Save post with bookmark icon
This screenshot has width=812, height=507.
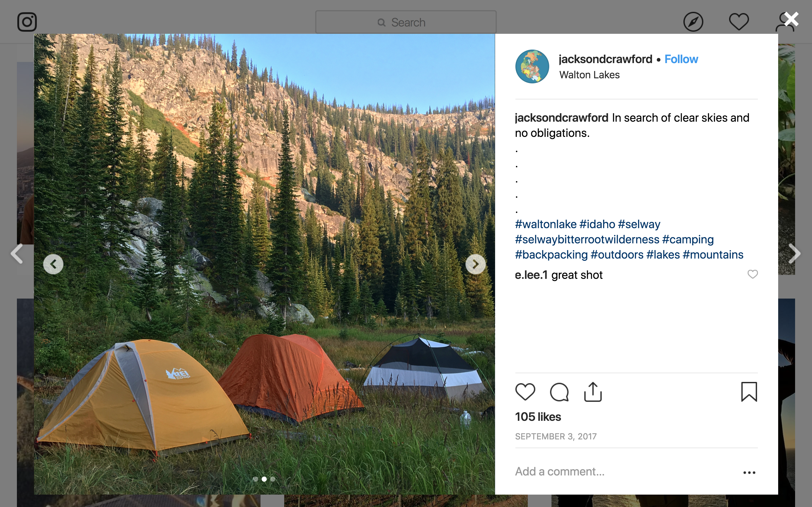click(749, 392)
